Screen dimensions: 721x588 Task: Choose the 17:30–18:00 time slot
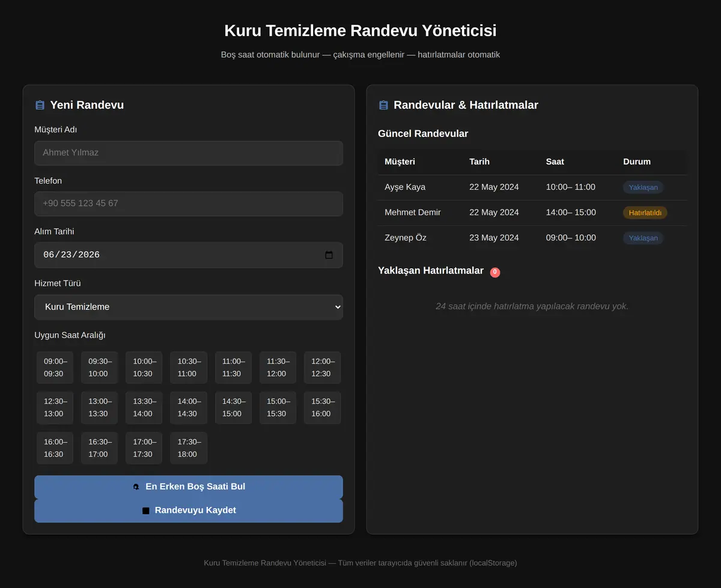(x=189, y=448)
